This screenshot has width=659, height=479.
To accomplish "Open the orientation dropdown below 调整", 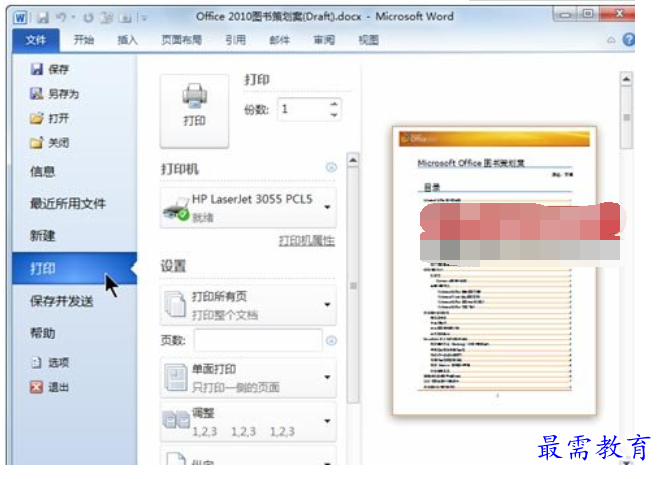I will [248, 456].
